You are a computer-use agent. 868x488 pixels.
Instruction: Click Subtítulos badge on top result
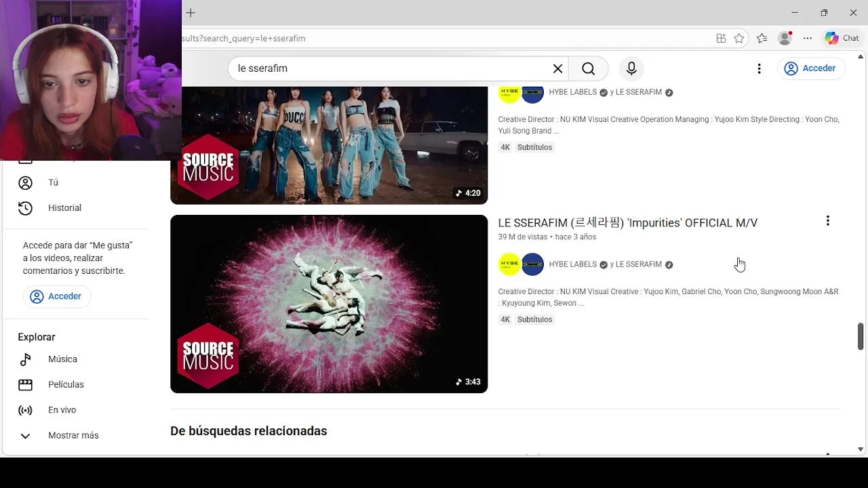[534, 147]
